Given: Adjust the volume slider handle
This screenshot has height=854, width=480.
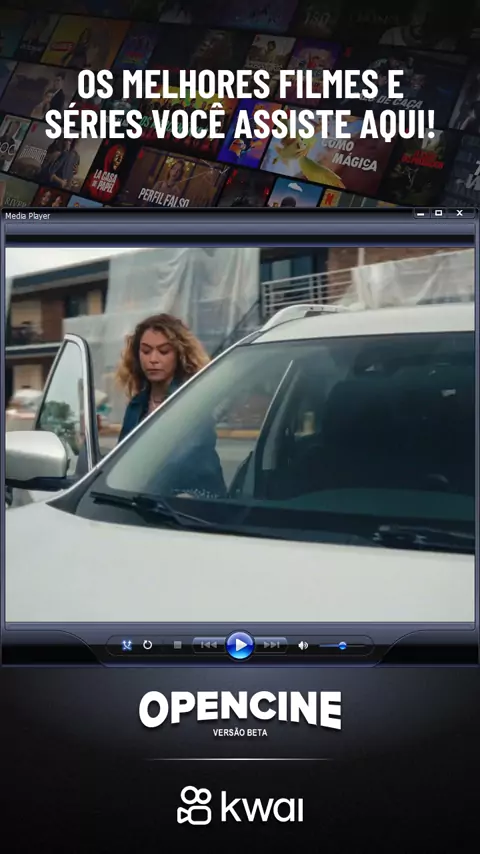Looking at the screenshot, I should (x=342, y=645).
